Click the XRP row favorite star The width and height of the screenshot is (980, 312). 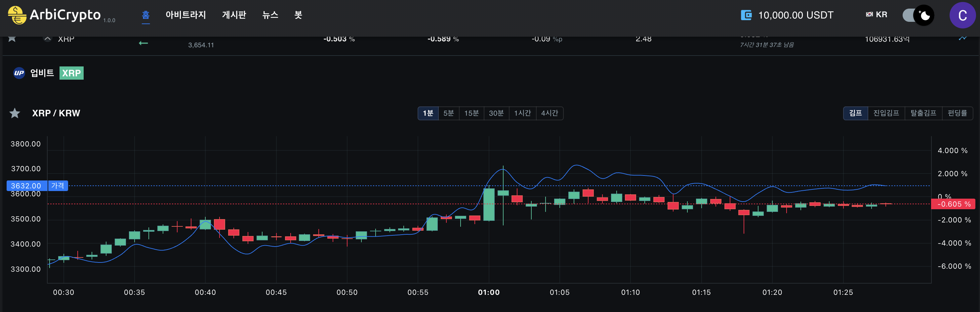coord(12,38)
